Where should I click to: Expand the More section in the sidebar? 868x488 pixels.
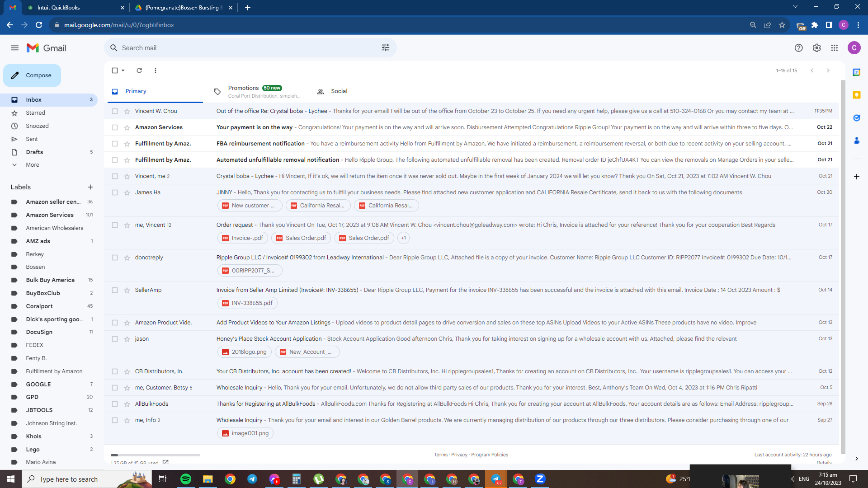[x=33, y=165]
